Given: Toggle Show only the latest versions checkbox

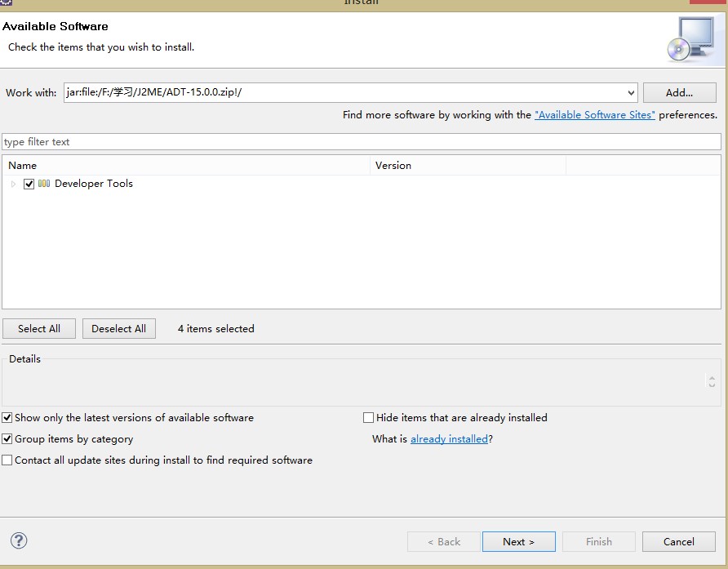Looking at the screenshot, I should (7, 418).
